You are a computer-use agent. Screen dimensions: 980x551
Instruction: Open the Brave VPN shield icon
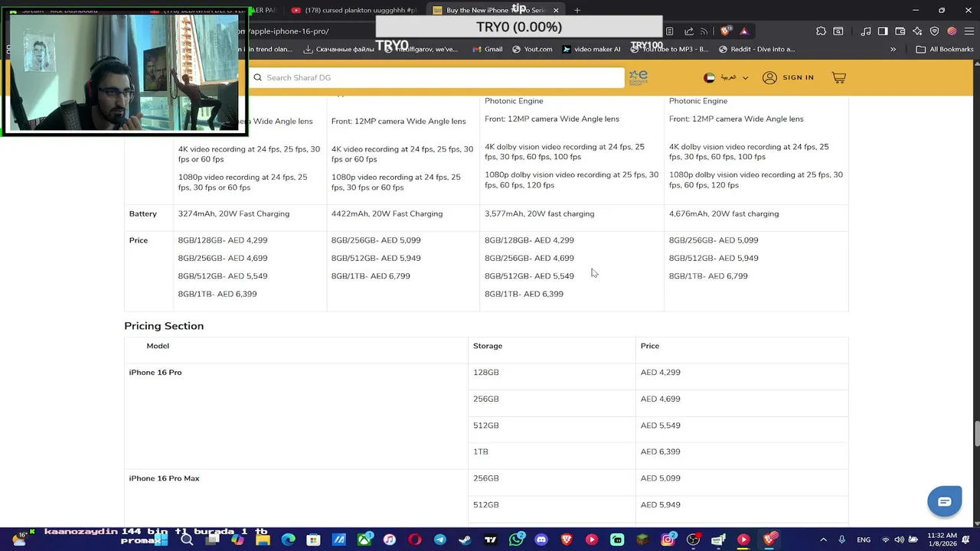(x=934, y=31)
